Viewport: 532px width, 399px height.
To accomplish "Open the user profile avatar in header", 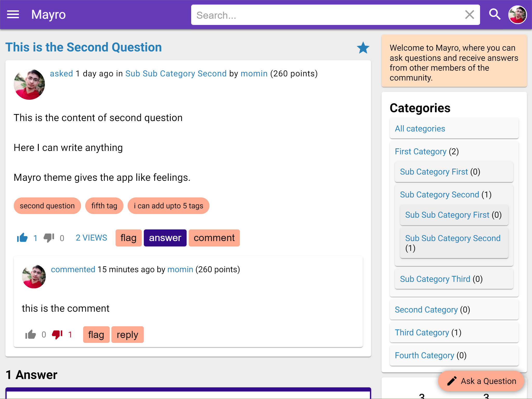I will pos(517,15).
